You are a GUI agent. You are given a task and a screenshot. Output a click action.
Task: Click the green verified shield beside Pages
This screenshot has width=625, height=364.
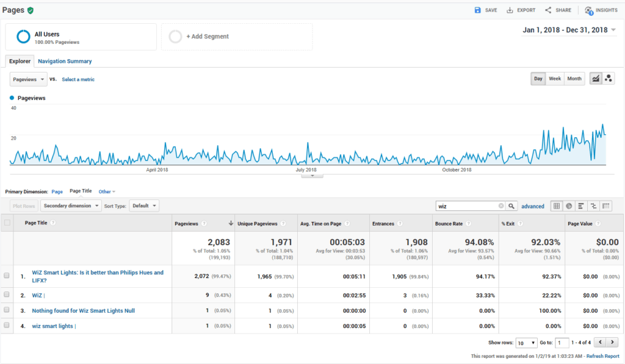coord(31,10)
